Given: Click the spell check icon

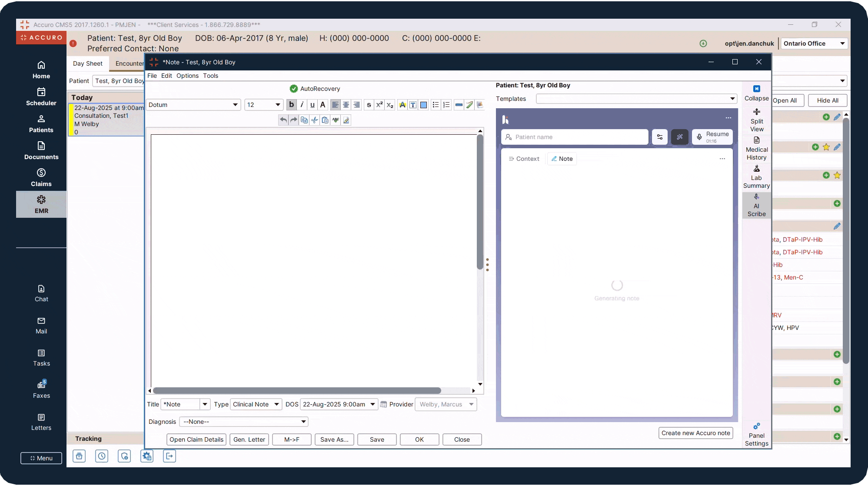Looking at the screenshot, I should [336, 120].
